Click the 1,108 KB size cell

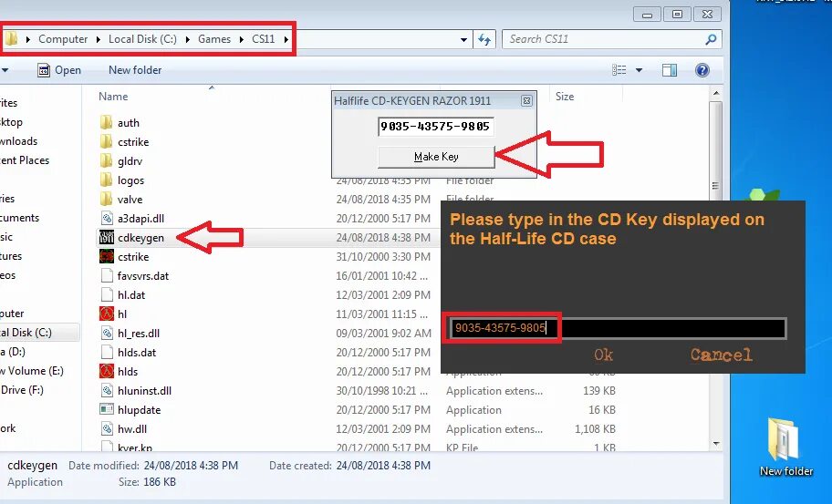click(x=595, y=428)
